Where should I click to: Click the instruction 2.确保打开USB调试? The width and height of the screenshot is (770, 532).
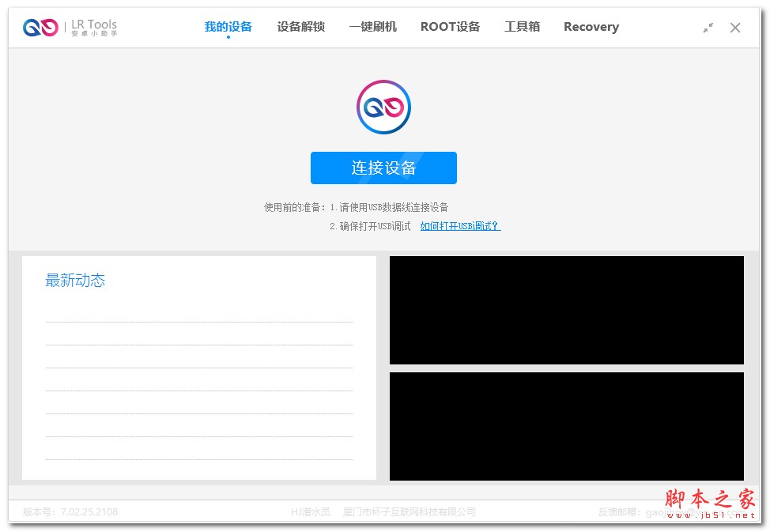[x=370, y=226]
